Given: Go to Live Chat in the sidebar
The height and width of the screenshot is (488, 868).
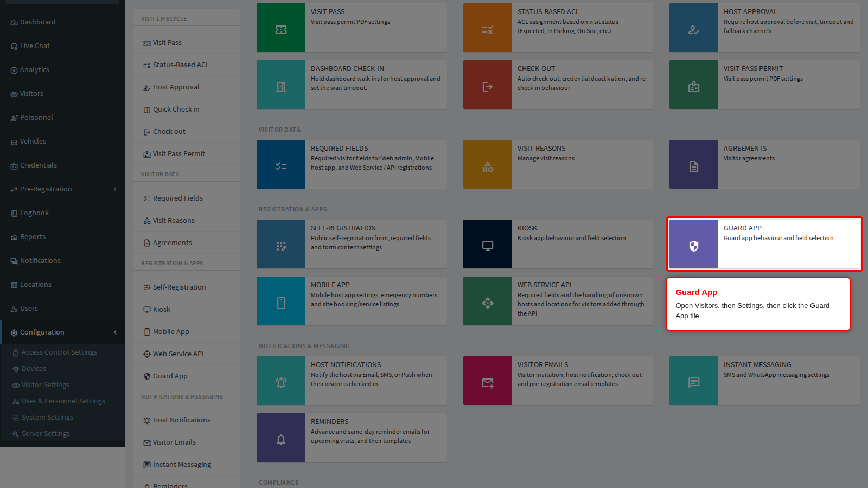Looking at the screenshot, I should 62,46.
